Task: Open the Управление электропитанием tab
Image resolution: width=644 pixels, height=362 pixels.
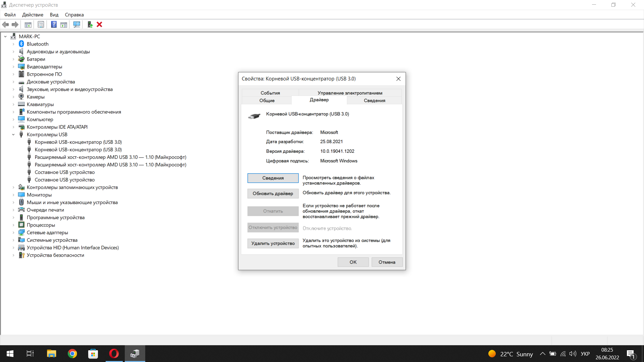Action: [350, 93]
